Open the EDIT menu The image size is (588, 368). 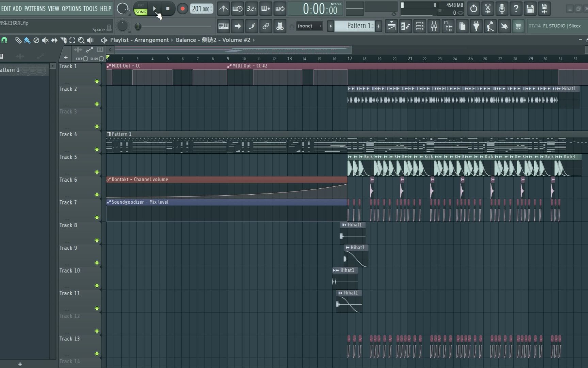point(6,9)
